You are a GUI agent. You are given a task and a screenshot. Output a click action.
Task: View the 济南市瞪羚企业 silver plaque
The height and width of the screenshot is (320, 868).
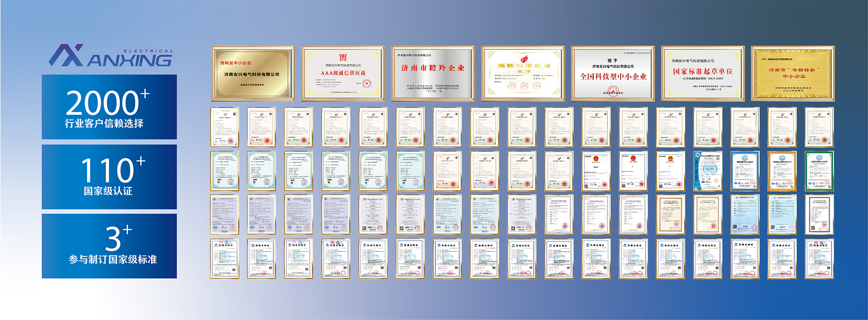433,74
